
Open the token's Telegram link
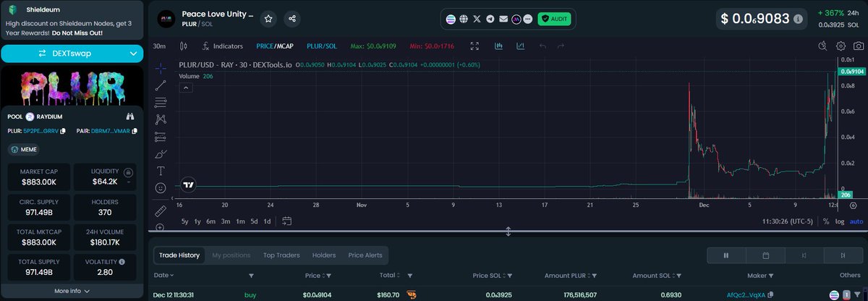pyautogui.click(x=490, y=19)
